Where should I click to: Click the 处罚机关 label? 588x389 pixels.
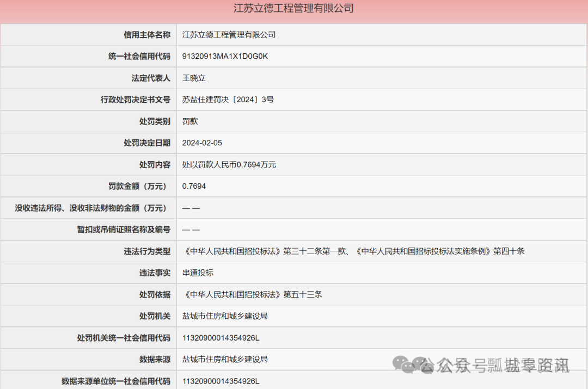pos(155,316)
